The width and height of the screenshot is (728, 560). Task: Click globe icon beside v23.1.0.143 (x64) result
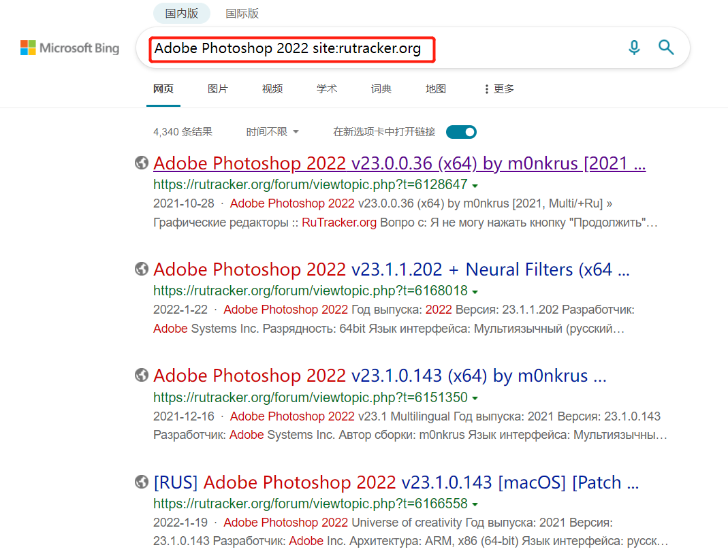pos(142,375)
